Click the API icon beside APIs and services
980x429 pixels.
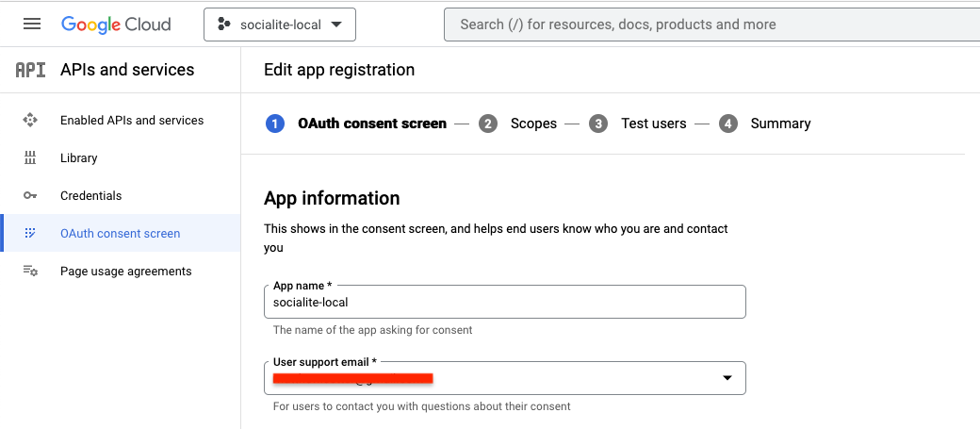click(30, 70)
